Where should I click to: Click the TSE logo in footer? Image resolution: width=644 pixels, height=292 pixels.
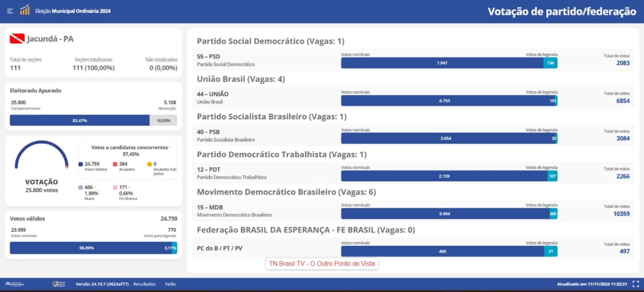click(x=59, y=284)
